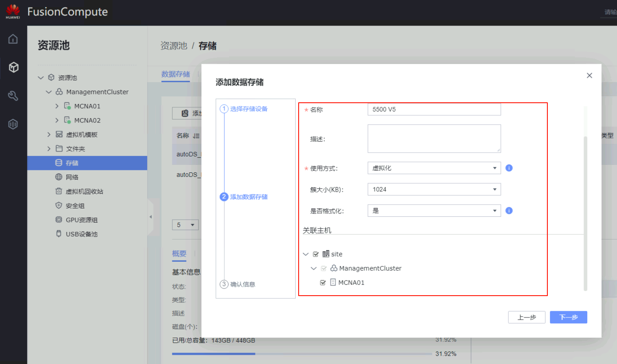Click the home icon in left sidebar

13,39
